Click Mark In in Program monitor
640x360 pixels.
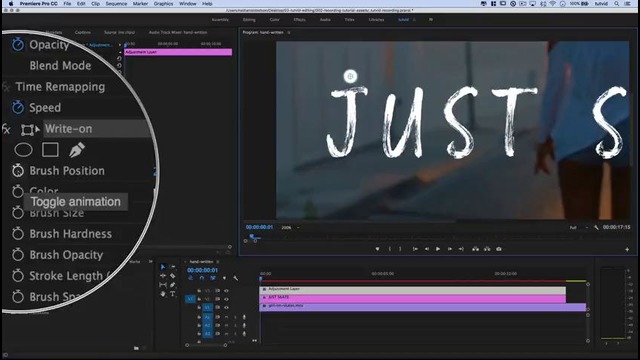coord(390,249)
